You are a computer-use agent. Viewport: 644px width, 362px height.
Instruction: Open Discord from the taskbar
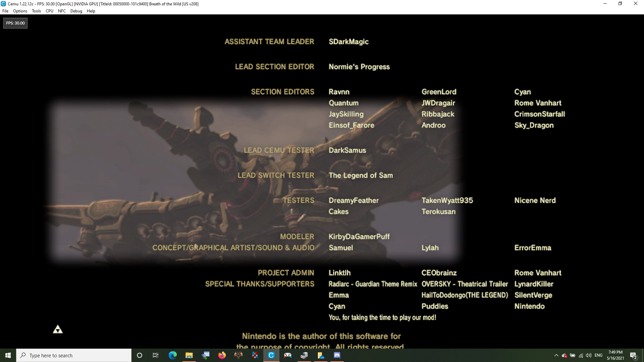(x=337, y=355)
